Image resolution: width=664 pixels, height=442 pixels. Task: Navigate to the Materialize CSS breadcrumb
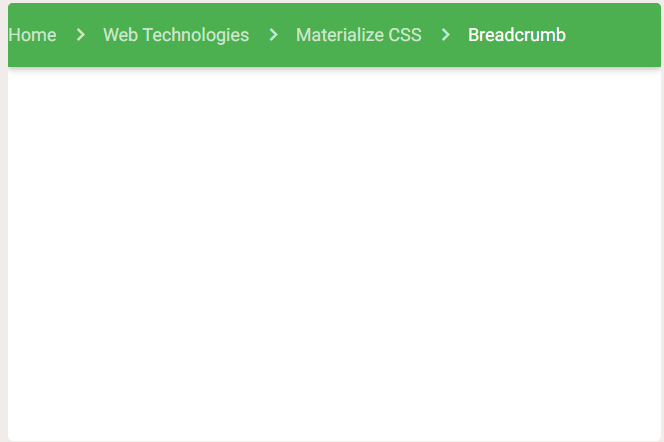point(359,35)
